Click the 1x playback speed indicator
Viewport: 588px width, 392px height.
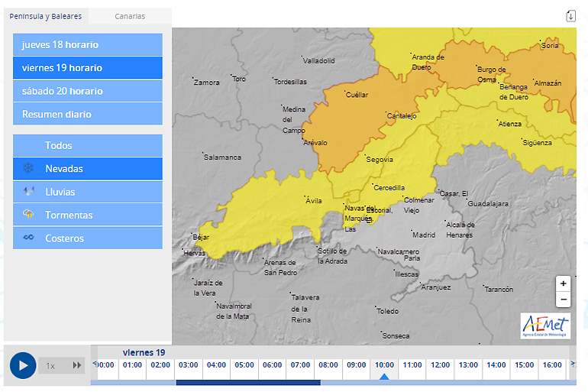coord(50,366)
